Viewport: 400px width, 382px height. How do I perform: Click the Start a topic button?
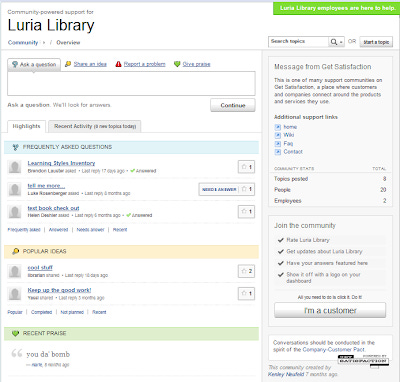coord(376,42)
